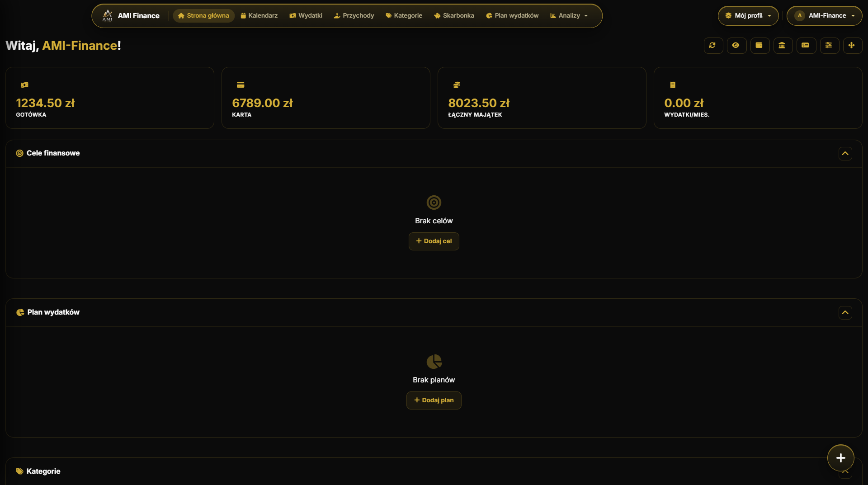Click the money check icon button
Viewport: 868px width, 485px height.
pyautogui.click(x=806, y=46)
